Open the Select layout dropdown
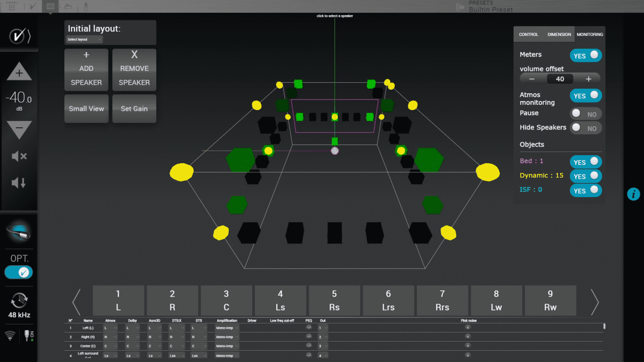The image size is (644, 362). [x=84, y=39]
